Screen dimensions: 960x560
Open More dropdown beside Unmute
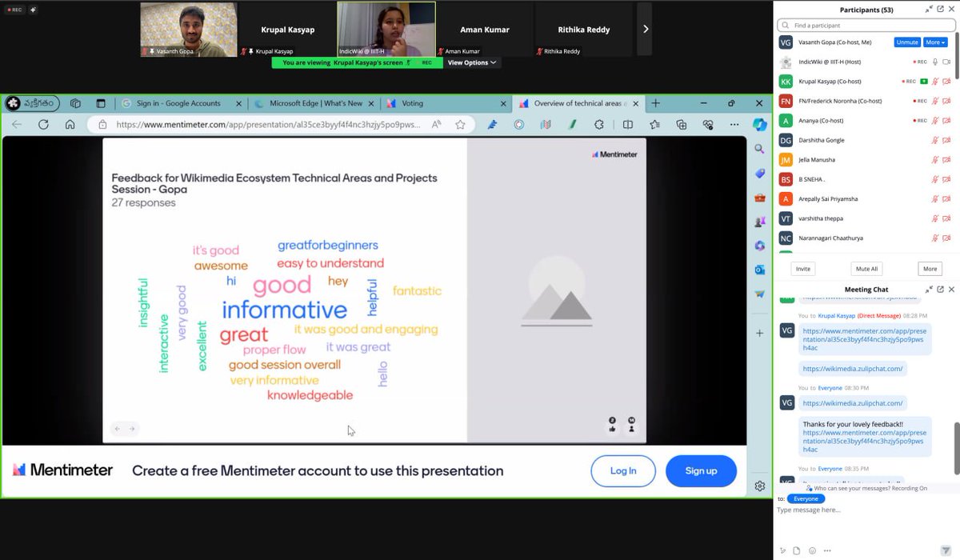click(x=935, y=42)
